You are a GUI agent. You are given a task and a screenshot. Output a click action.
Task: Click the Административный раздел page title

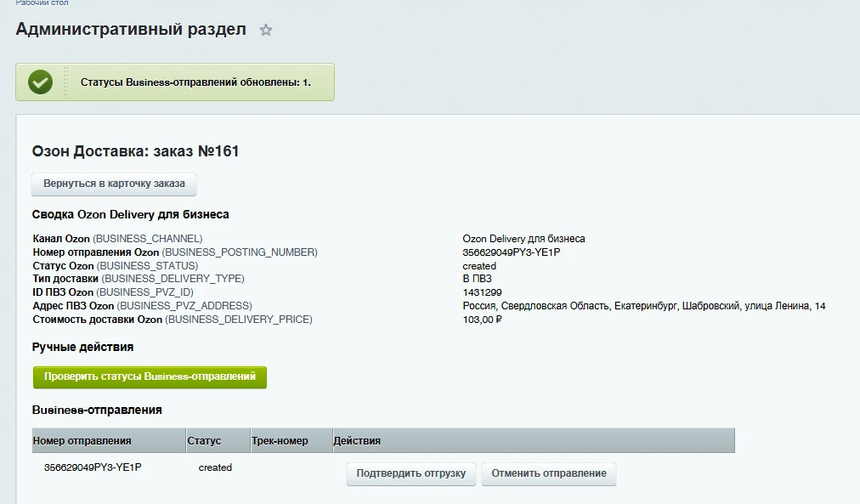[131, 29]
